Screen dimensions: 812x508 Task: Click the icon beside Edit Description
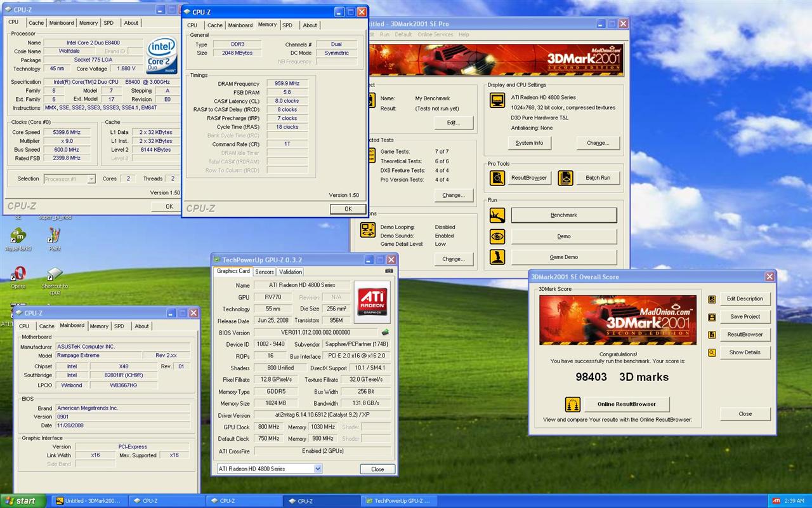(712, 299)
